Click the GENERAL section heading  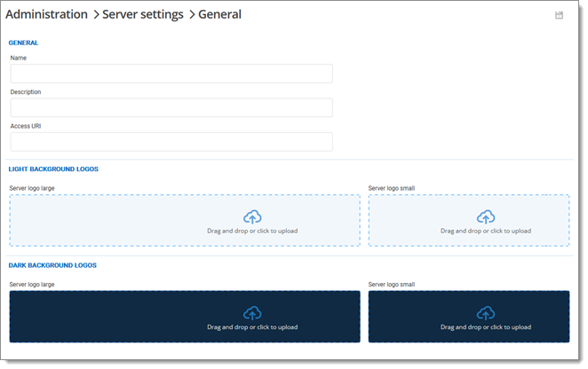click(x=23, y=43)
